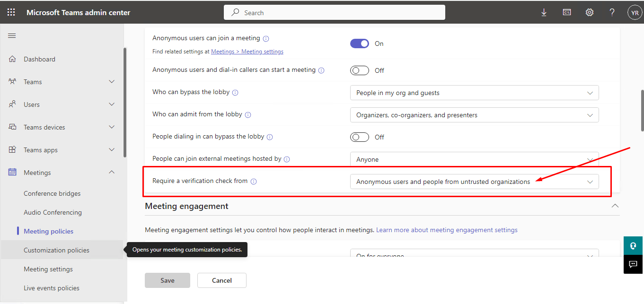The image size is (644, 304).
Task: Click the teal help headset button
Action: tap(634, 246)
